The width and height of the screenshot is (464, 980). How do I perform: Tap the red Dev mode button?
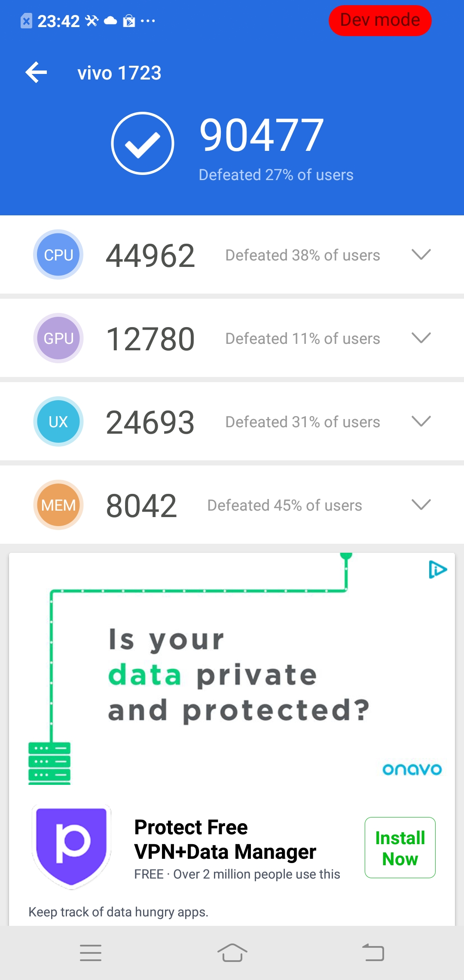pos(380,20)
